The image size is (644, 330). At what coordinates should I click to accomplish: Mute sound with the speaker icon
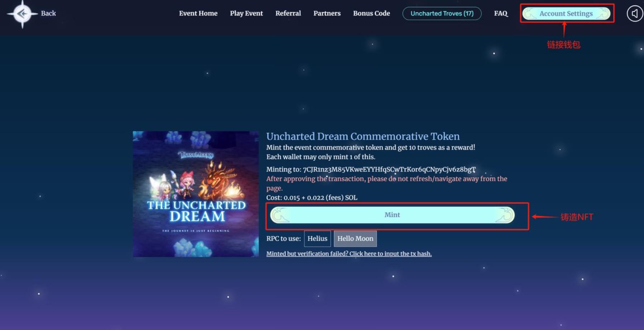[635, 14]
